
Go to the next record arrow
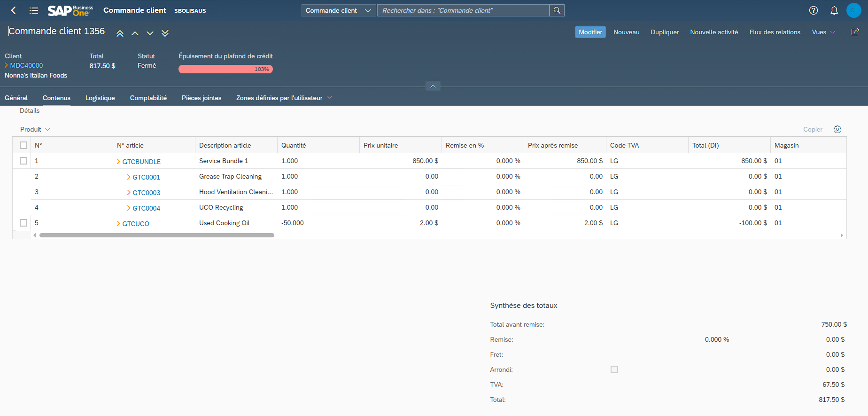(150, 33)
